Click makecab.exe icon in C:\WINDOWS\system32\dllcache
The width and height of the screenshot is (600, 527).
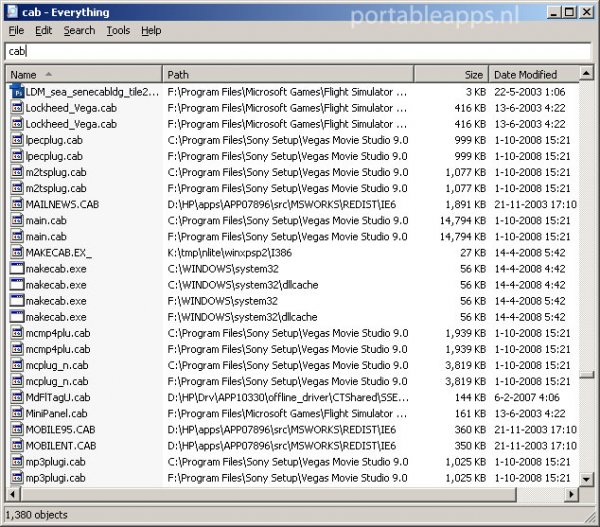17,284
